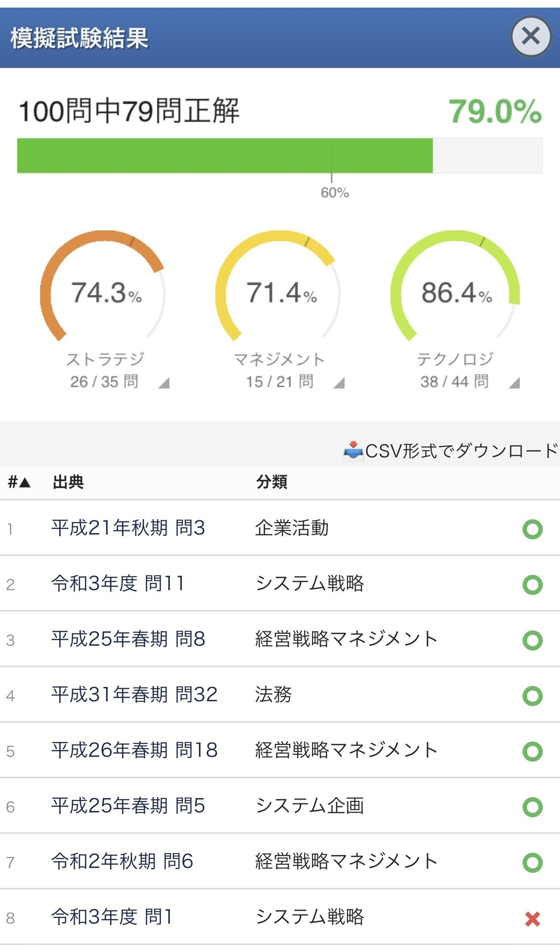Click the green overall score progress bar
This screenshot has height=950, width=560.
225,156
